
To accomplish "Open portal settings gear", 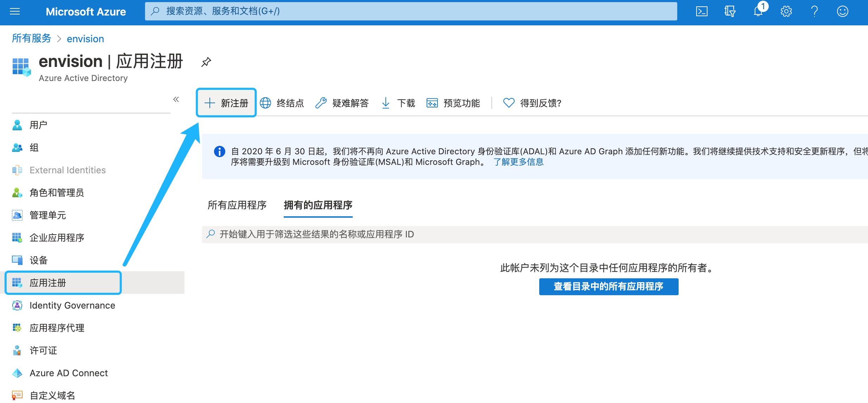I will pyautogui.click(x=786, y=12).
